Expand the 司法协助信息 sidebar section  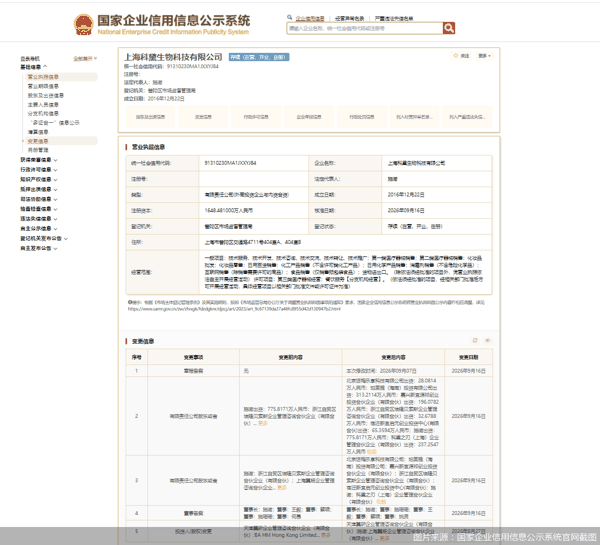click(x=39, y=199)
